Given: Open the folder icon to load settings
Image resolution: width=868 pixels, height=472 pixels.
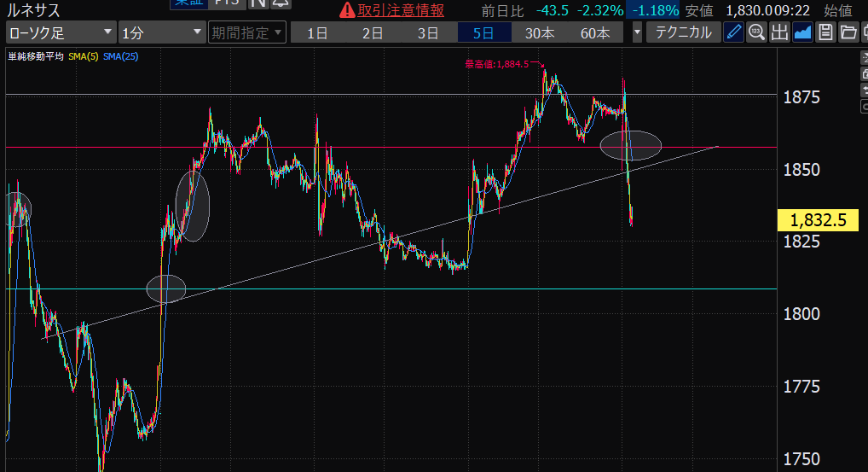Looking at the screenshot, I should tap(848, 33).
